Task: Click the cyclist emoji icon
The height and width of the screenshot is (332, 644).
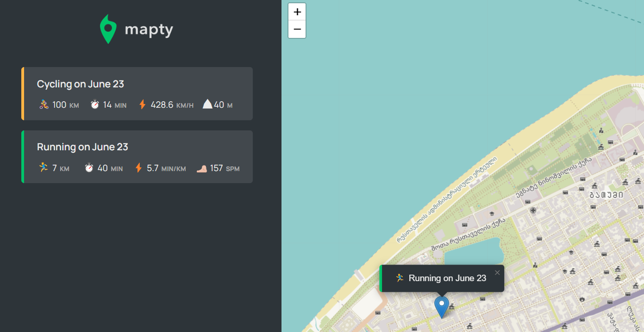Action: tap(44, 105)
